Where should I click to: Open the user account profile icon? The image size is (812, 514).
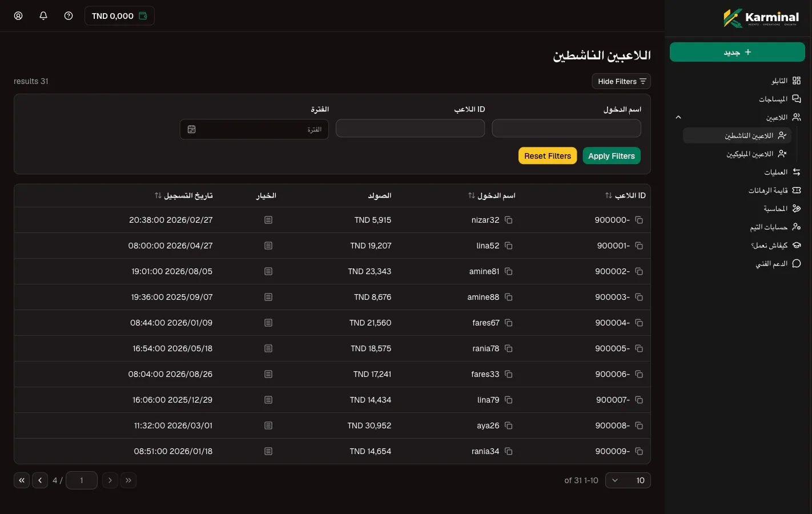[18, 16]
